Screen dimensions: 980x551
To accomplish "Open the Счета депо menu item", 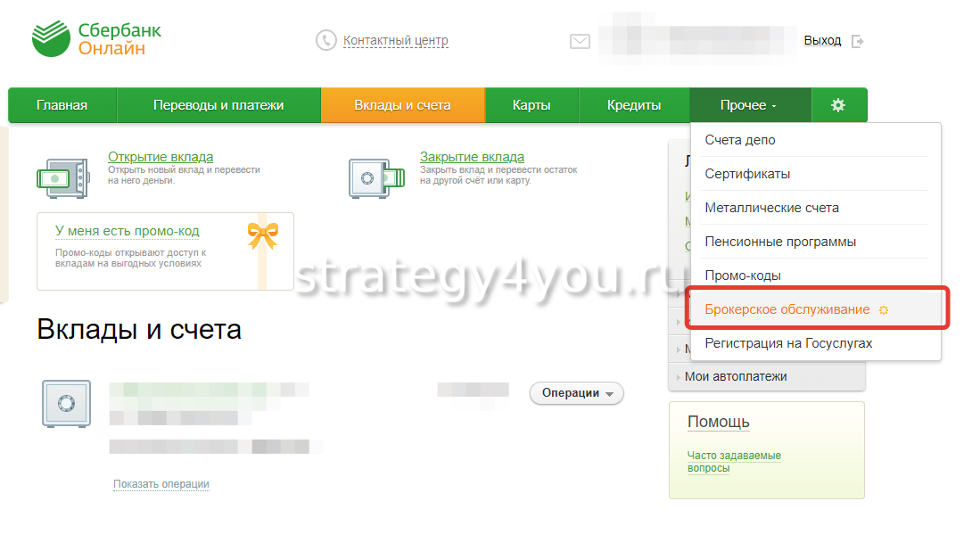I will pos(740,140).
